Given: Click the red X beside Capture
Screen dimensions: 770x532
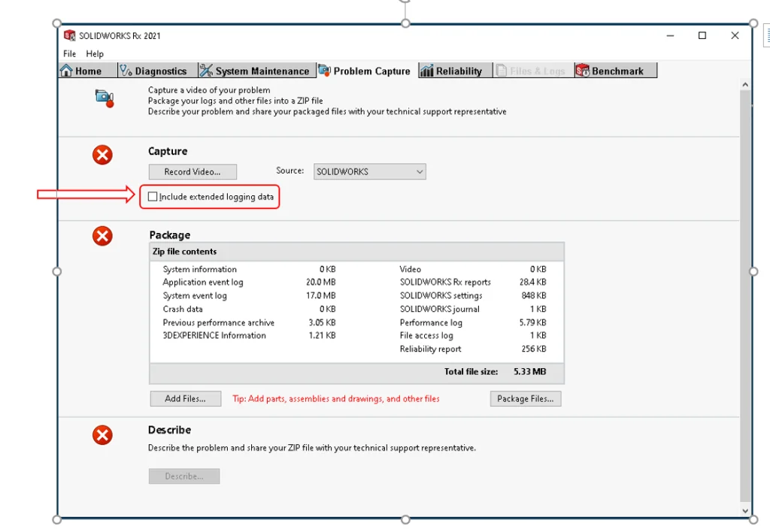Looking at the screenshot, I should (x=102, y=155).
